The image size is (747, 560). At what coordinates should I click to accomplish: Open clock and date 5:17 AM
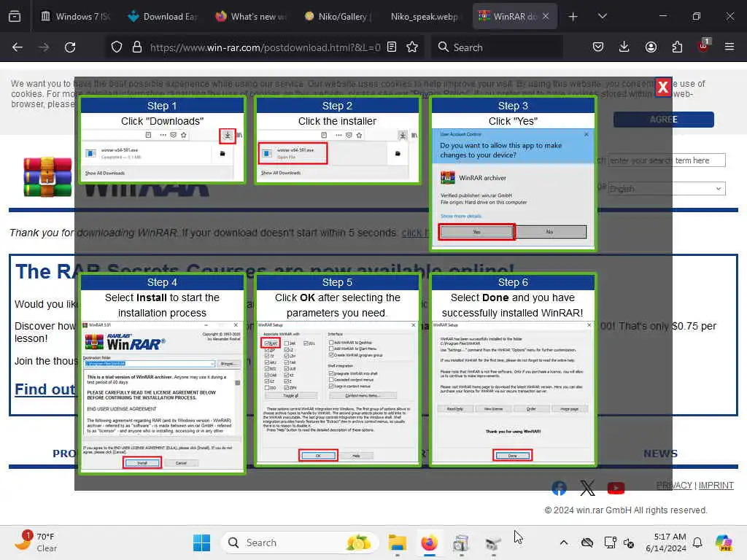665,542
